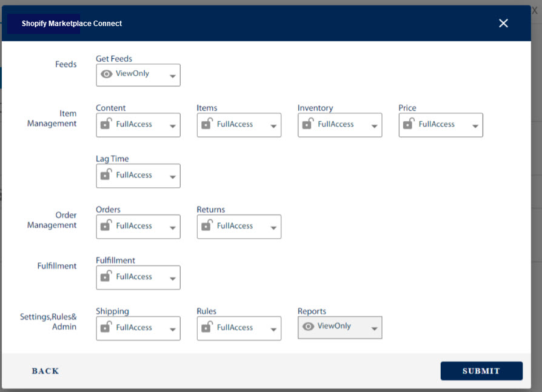Click the eye icon in the Reports dropdown

click(308, 326)
